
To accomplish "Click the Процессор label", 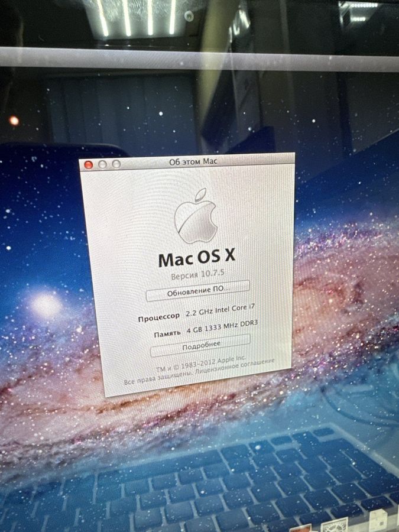I will 158,318.
